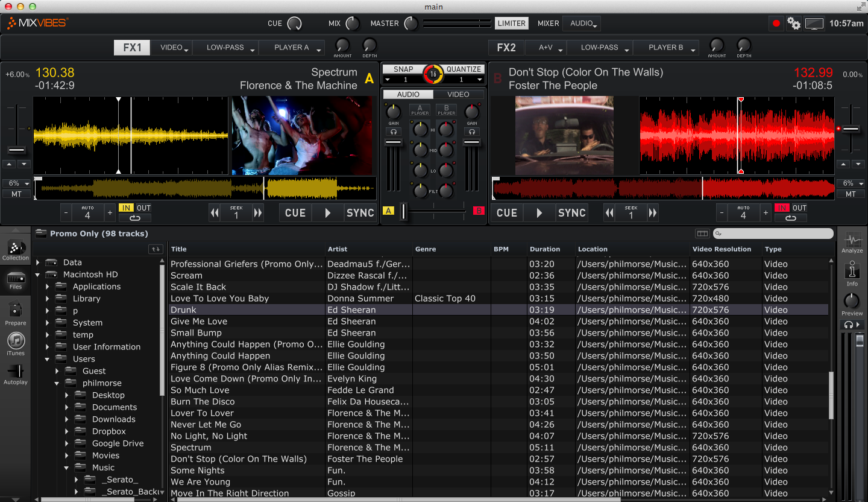Seek forward on deck A
The width and height of the screenshot is (868, 502).
click(258, 212)
